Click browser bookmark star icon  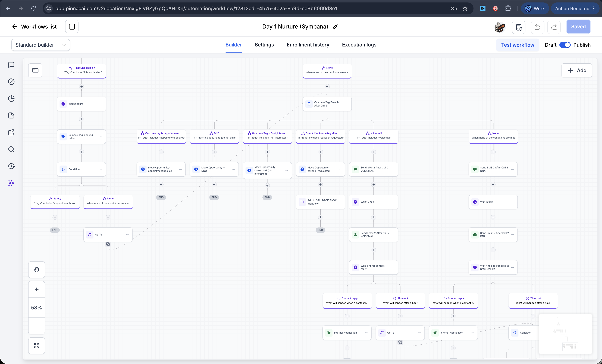point(465,9)
